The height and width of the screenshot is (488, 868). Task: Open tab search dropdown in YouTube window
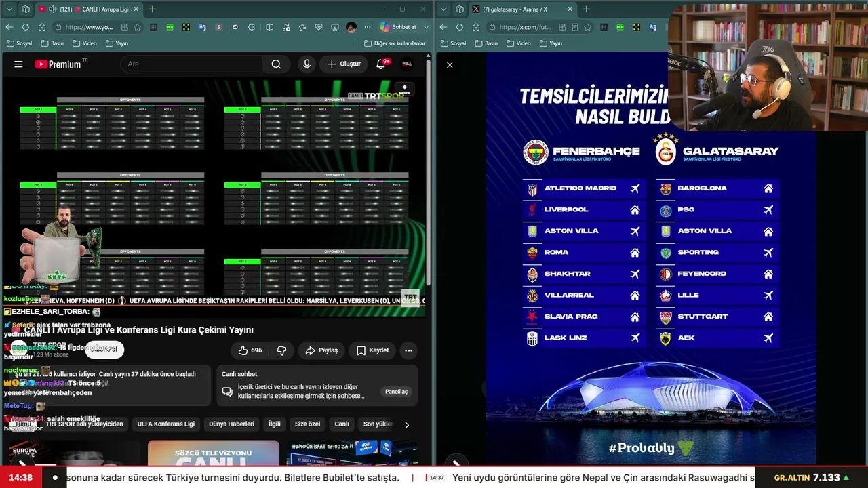click(9, 9)
